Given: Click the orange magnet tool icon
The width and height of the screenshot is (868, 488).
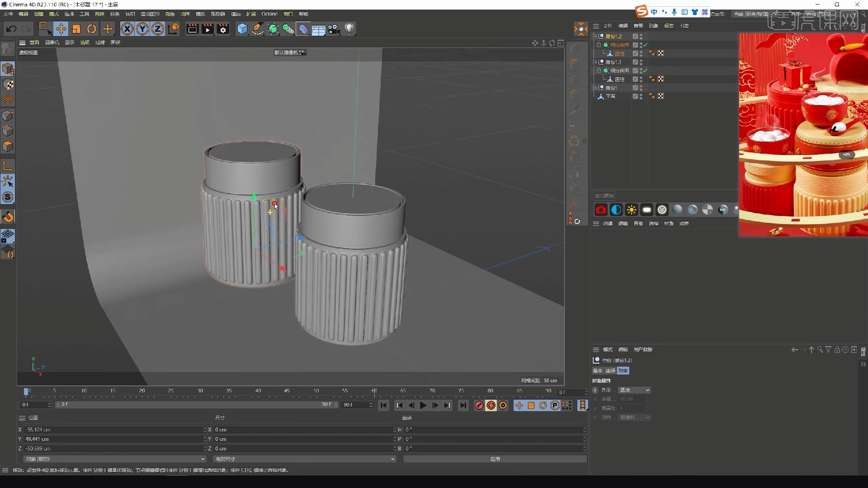Looking at the screenshot, I should pyautogui.click(x=8, y=217).
